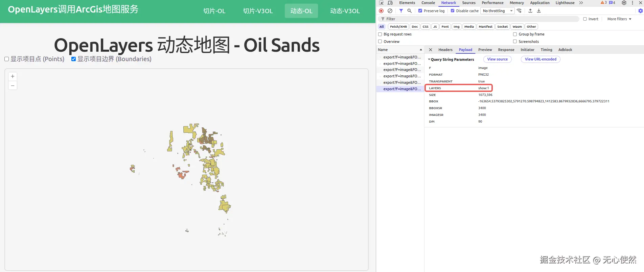Click the View URL-encoded button
Screen dimensions: 644x272
[x=540, y=59]
